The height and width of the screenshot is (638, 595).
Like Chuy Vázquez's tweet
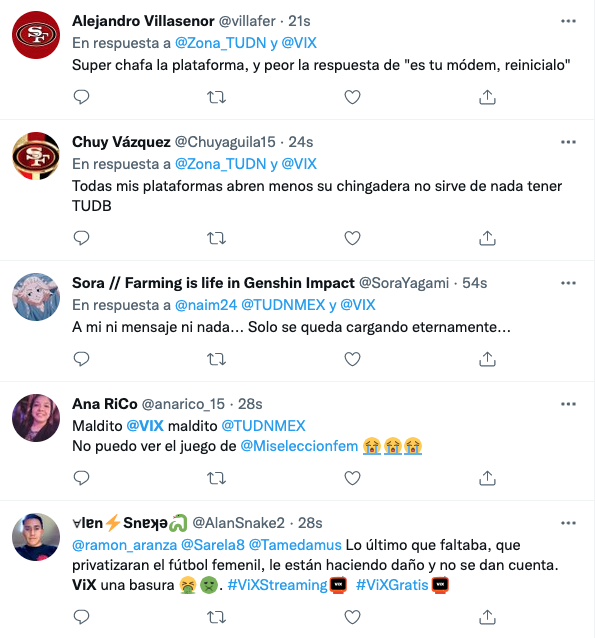point(352,238)
